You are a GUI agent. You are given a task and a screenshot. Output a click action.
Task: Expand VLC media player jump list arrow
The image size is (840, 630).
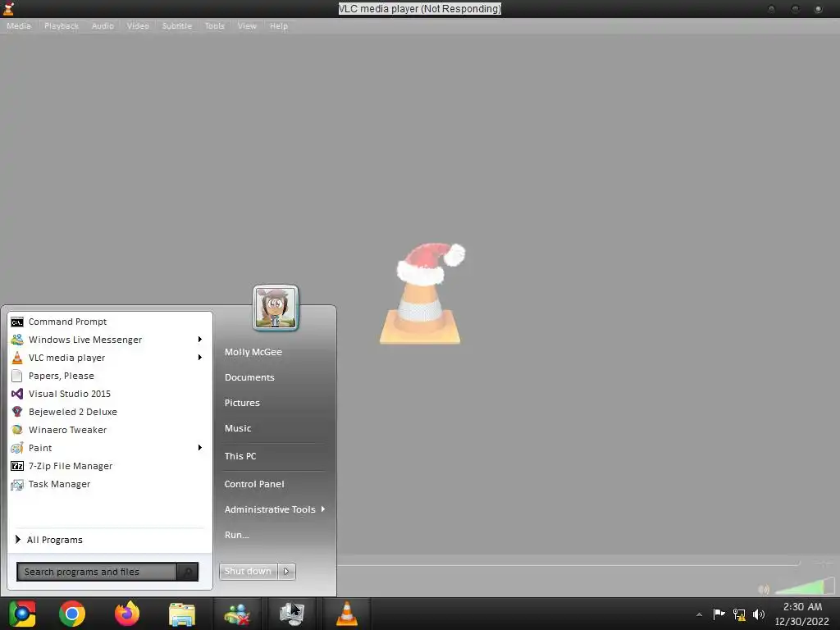click(x=200, y=358)
